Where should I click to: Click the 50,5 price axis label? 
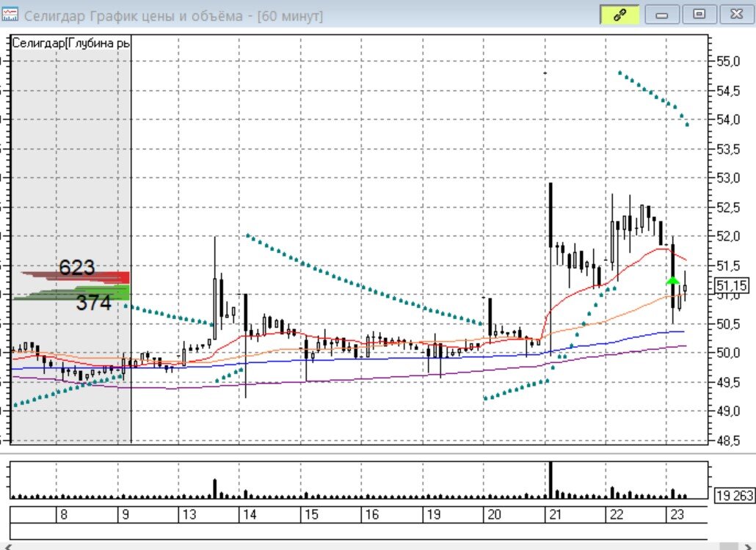[x=728, y=323]
